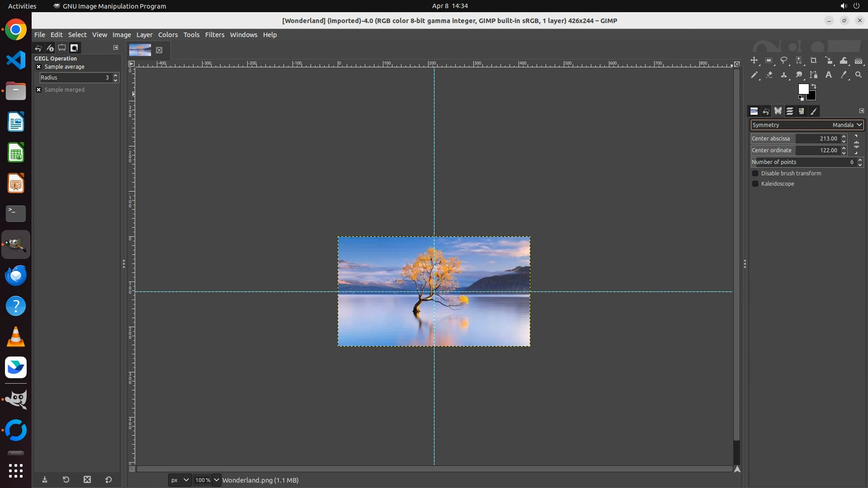Select the Eraser tool

(769, 75)
